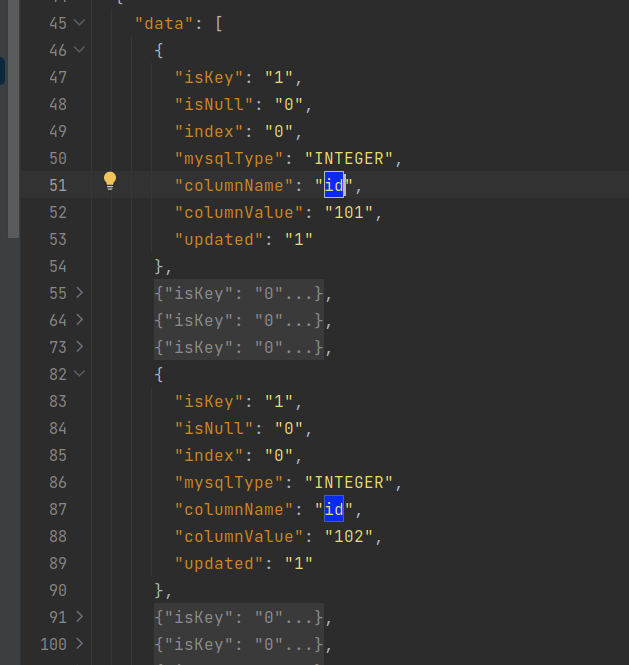This screenshot has height=665, width=629.
Task: Click line number 87 in the gutter
Action: pyautogui.click(x=58, y=510)
